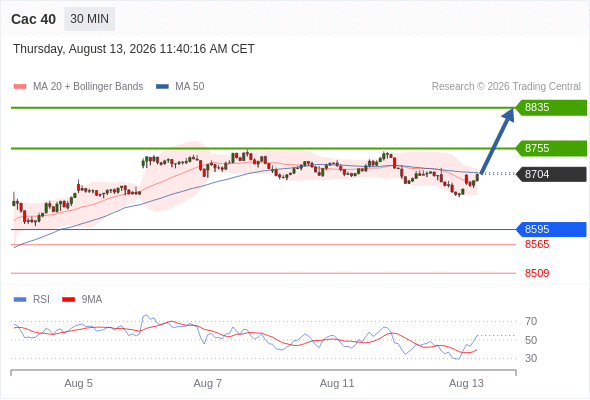
Task: Select the green 8835 resistance label
Action: [551, 107]
